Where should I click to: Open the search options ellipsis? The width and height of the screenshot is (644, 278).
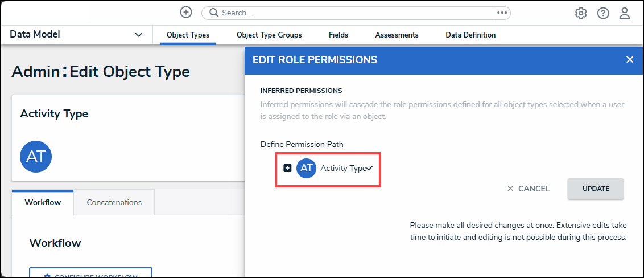click(502, 13)
